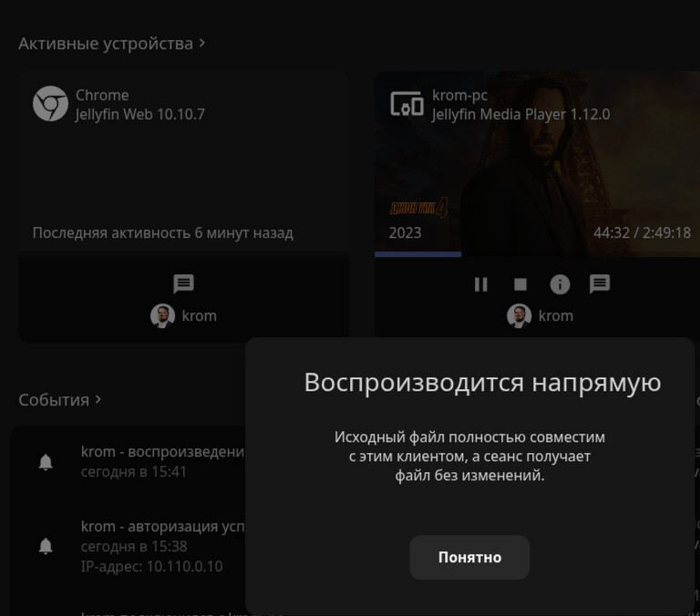Click bell icon of the воспроизведение event

tap(46, 462)
